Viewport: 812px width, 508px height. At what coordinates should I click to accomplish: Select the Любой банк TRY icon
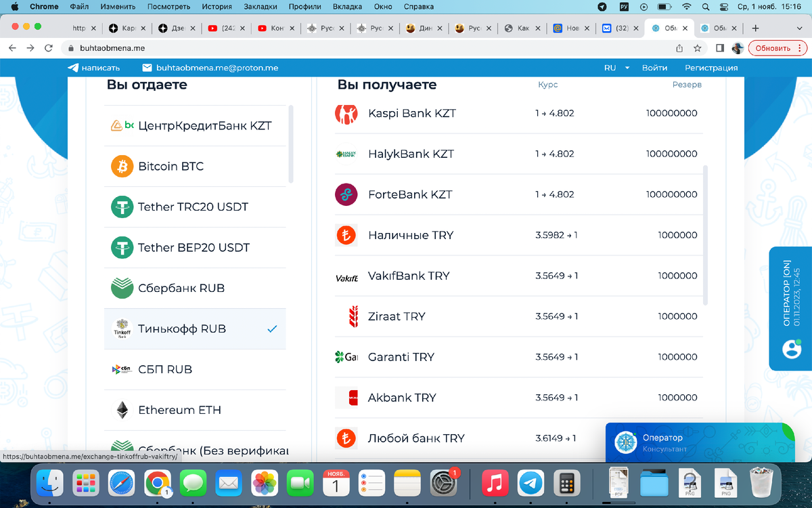[346, 438]
